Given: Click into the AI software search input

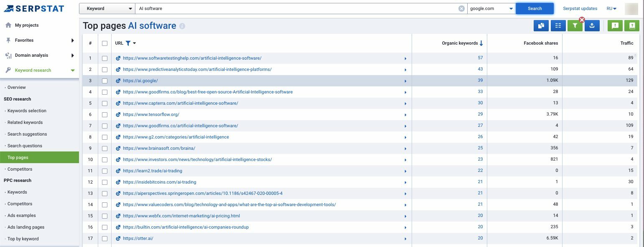Looking at the screenshot, I should coord(296,8).
